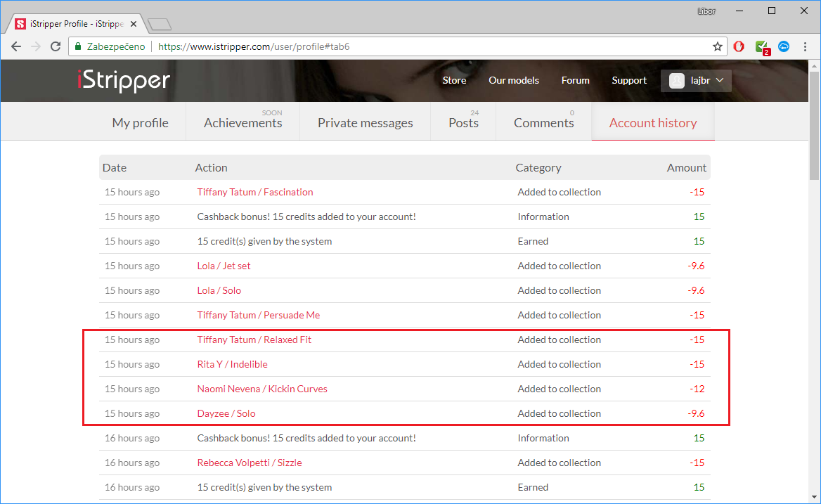The height and width of the screenshot is (504, 821).
Task: Open a new browser tab
Action: 159,24
